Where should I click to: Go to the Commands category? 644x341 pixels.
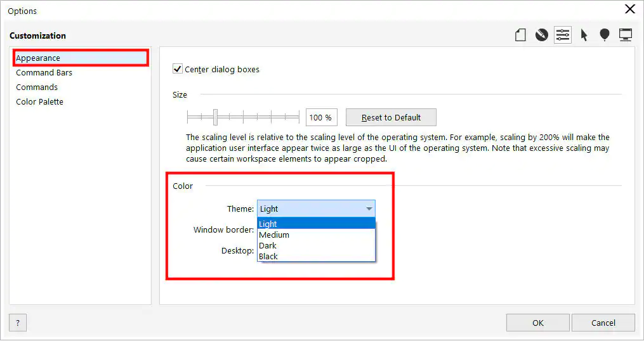[37, 87]
